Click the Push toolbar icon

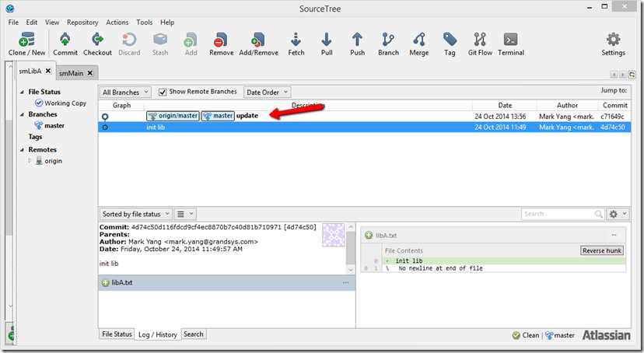click(x=357, y=44)
